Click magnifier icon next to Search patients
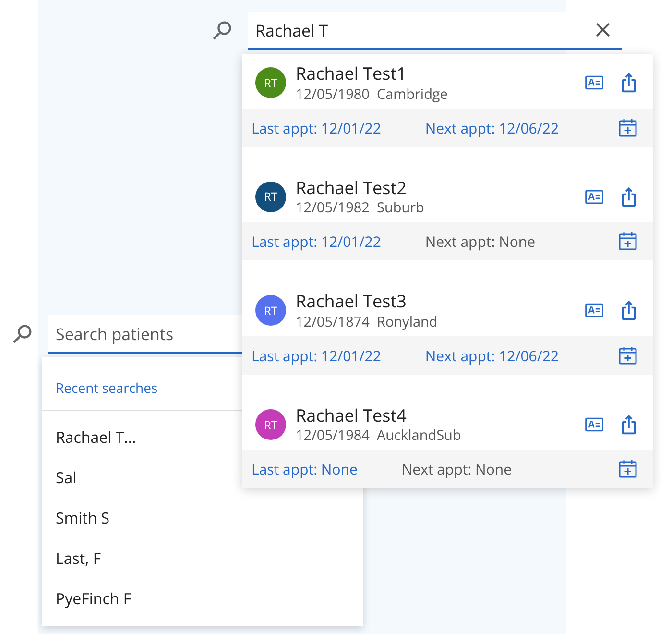 [23, 334]
